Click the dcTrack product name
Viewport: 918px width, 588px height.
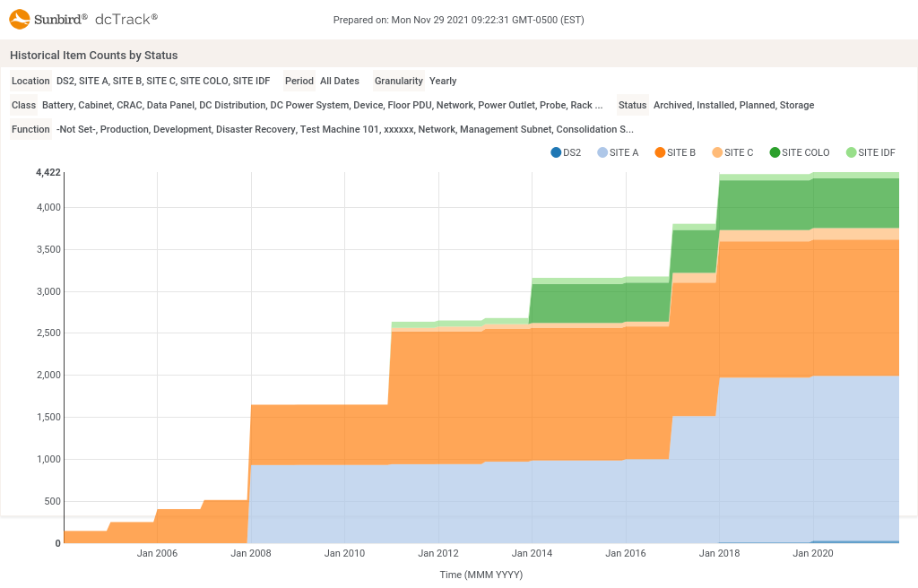127,19
